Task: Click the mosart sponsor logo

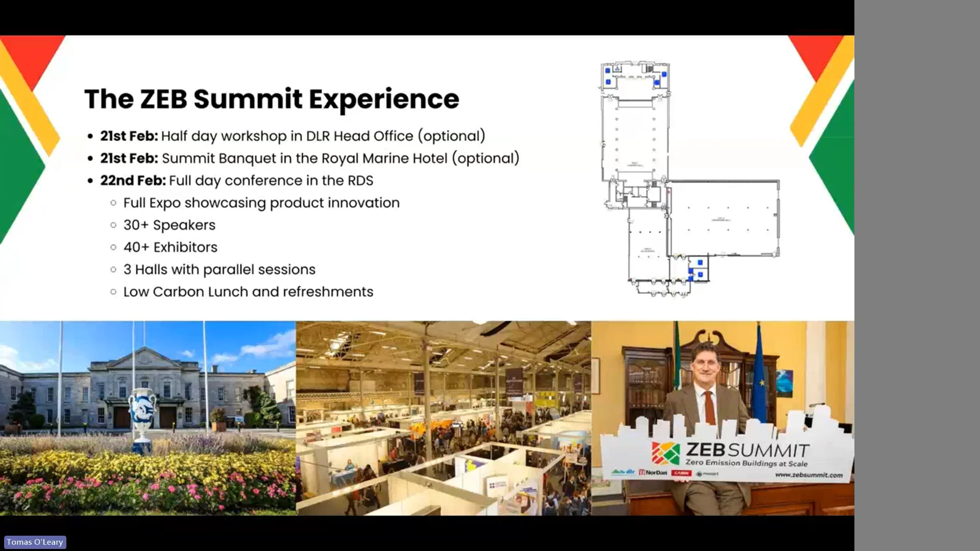Action: coord(707,473)
